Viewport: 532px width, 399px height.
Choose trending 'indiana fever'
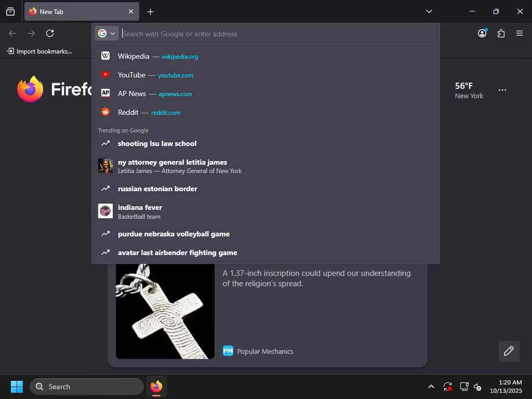pos(265,211)
